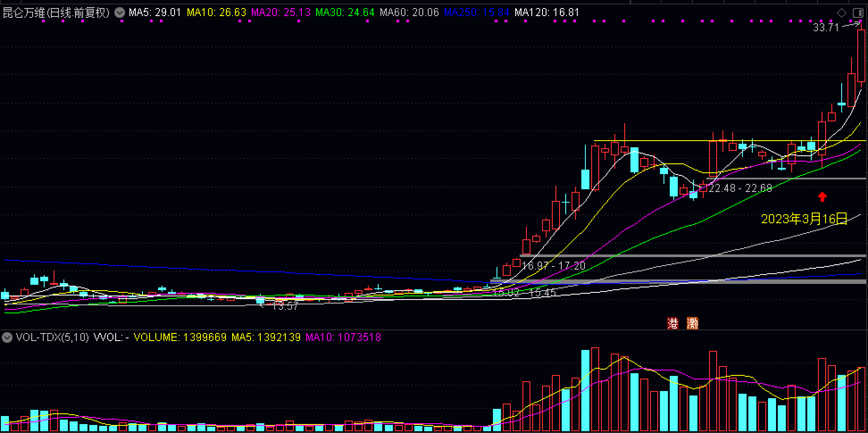Click the blue MA250: 15.84 label

click(476, 12)
